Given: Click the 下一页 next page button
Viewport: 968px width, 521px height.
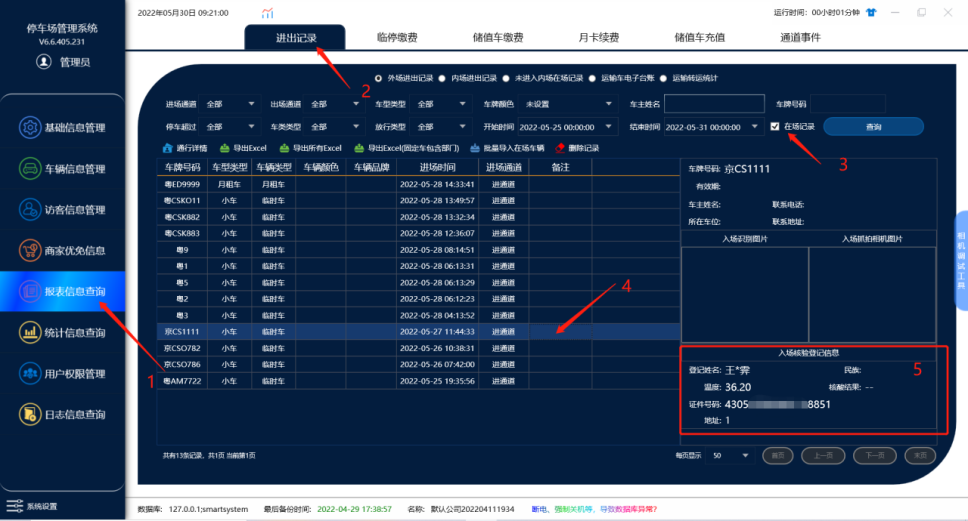Looking at the screenshot, I should (x=875, y=456).
